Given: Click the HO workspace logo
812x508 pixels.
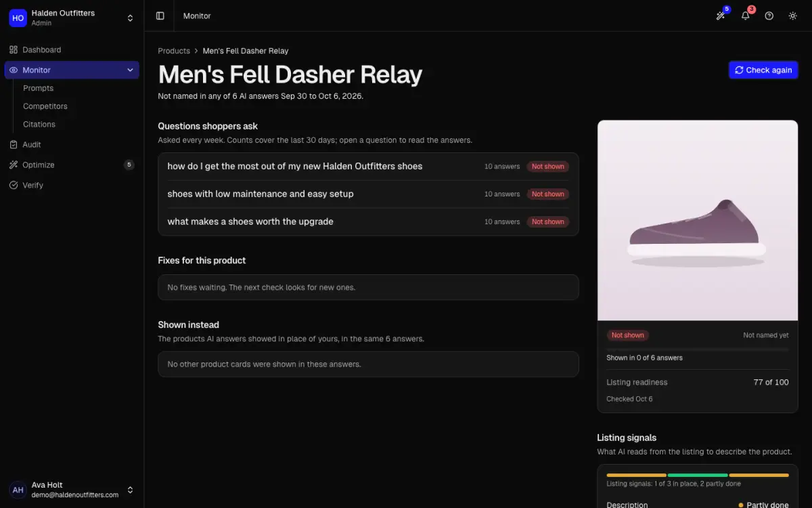Looking at the screenshot, I should [18, 18].
